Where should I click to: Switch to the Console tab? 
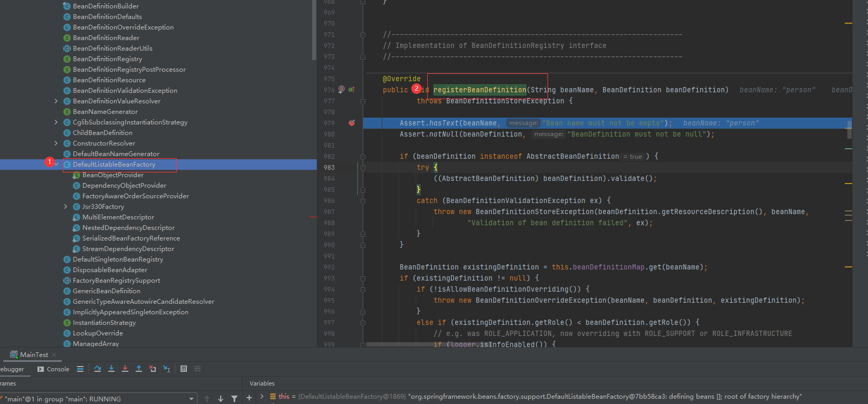pos(53,369)
